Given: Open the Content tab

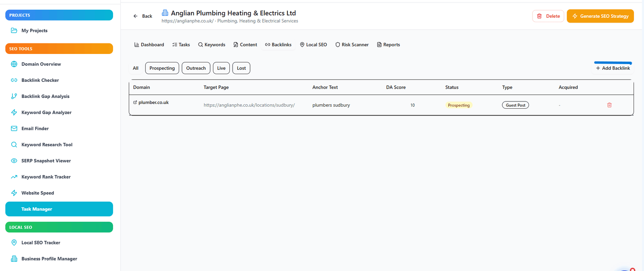Looking at the screenshot, I should (245, 45).
